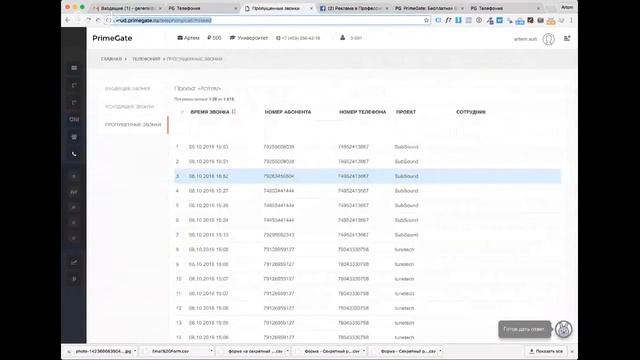Open the Исходящие звонки section

click(x=129, y=107)
